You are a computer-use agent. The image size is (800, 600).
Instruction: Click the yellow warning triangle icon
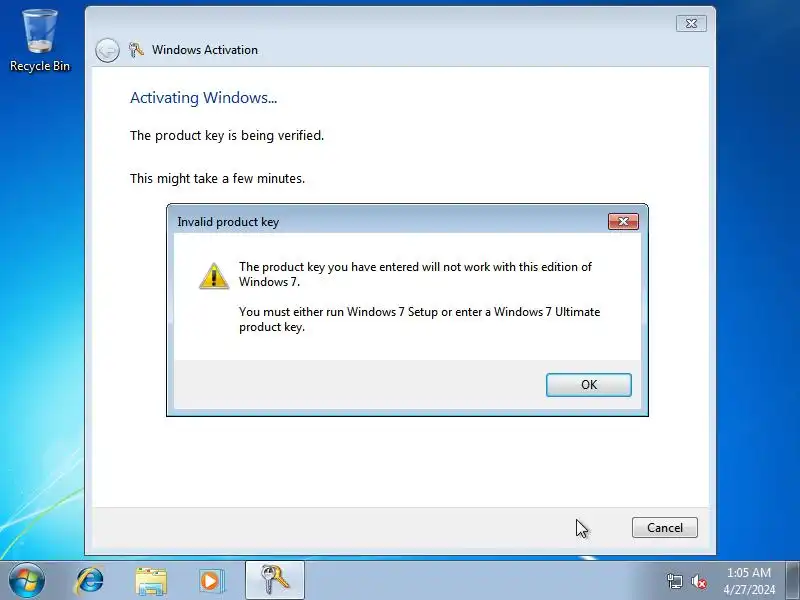click(x=214, y=276)
